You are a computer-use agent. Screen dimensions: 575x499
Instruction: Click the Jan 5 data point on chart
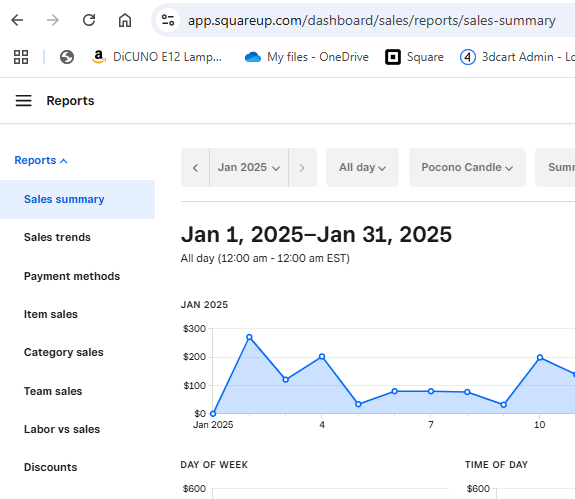[358, 404]
